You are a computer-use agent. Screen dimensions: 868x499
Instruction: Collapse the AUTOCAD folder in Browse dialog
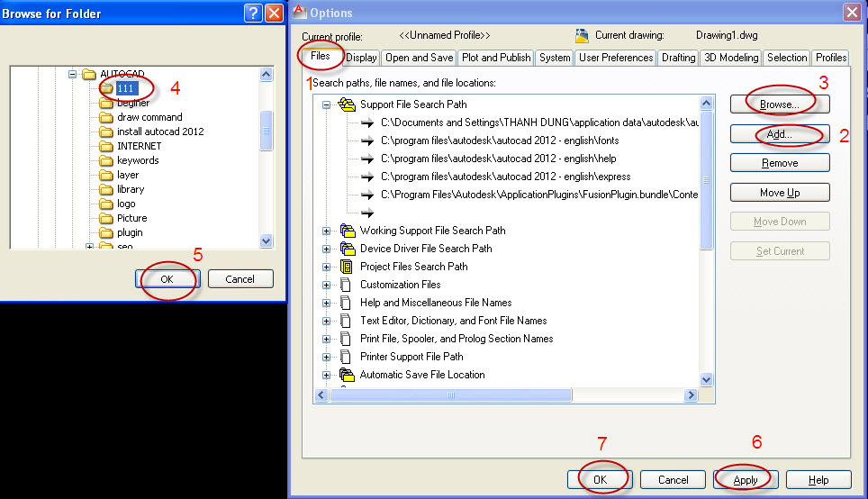click(73, 74)
